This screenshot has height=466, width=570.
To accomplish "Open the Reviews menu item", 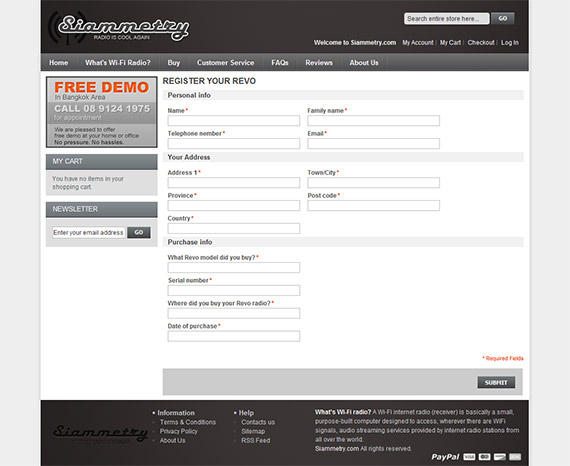I will pos(319,63).
